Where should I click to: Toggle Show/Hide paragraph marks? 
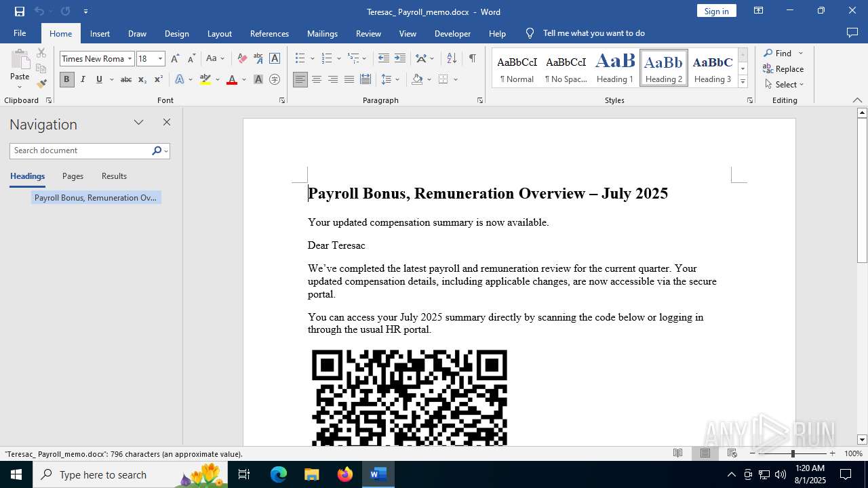tap(472, 58)
